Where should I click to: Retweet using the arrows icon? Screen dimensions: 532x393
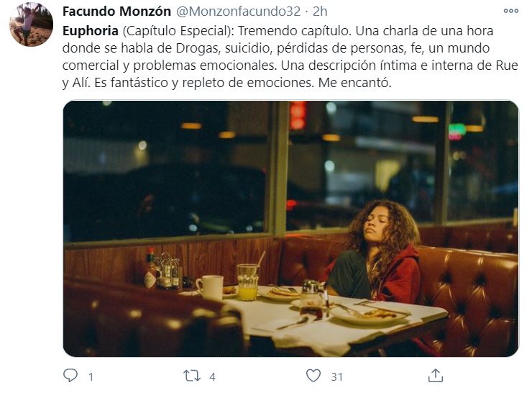point(192,376)
